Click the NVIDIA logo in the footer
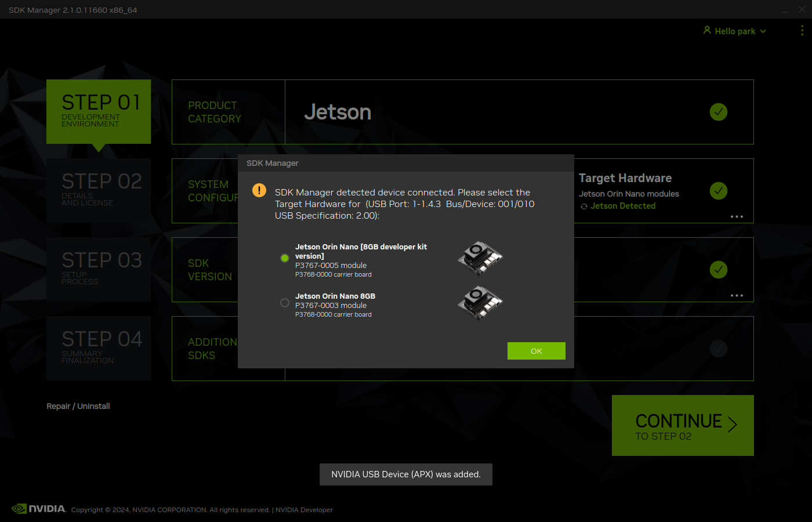This screenshot has width=812, height=522. click(x=39, y=509)
